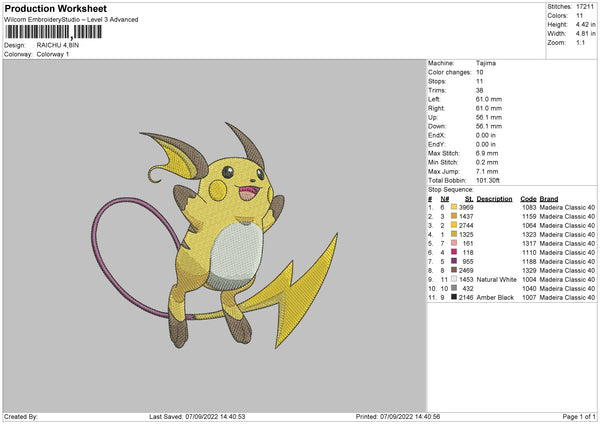600x424 pixels.
Task: Select the golden yellow swatch for code 1064
Action: point(454,225)
